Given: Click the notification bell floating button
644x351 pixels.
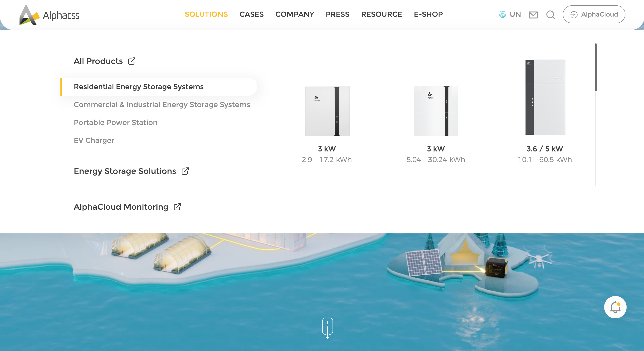Looking at the screenshot, I should pyautogui.click(x=615, y=307).
